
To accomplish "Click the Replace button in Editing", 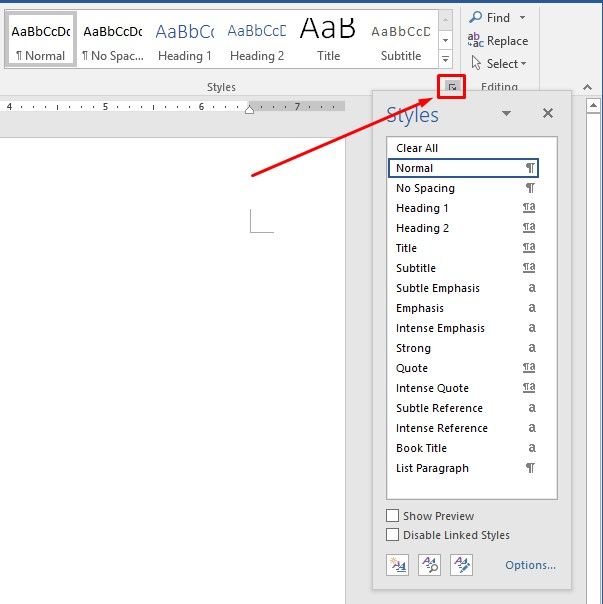I will (x=498, y=41).
